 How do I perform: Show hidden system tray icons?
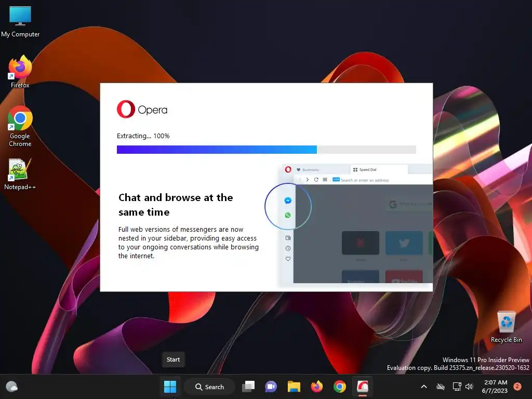point(424,387)
